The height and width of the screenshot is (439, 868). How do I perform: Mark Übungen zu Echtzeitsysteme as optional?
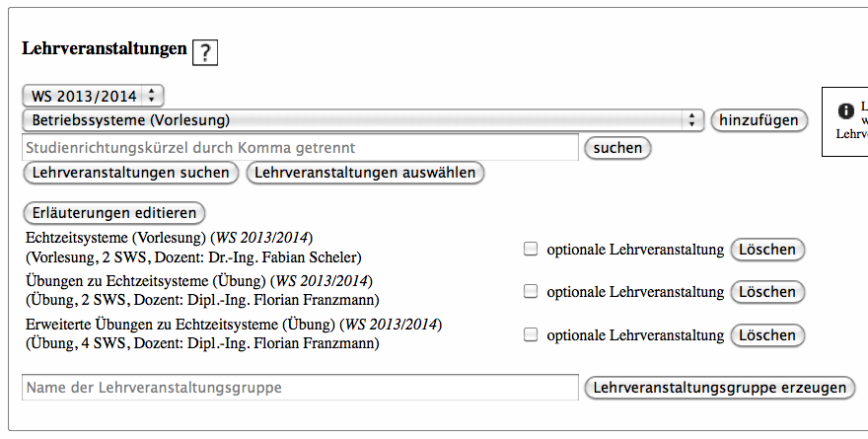531,292
